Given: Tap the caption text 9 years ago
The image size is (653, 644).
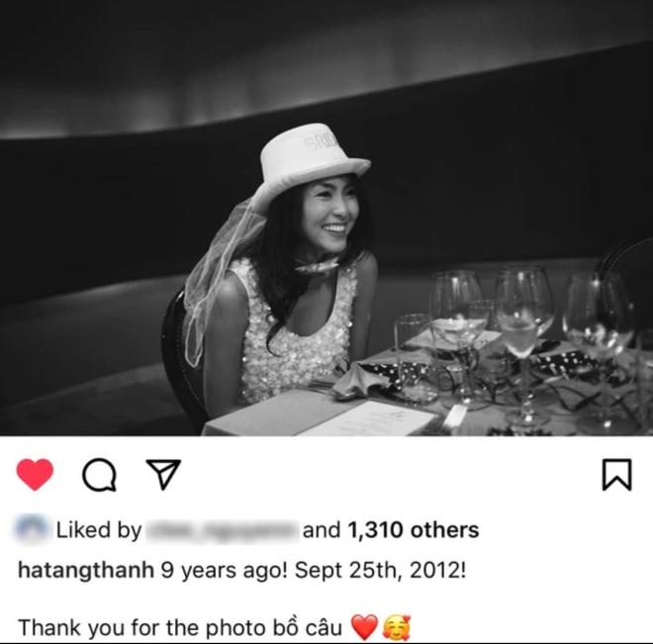Looking at the screenshot, I should coord(224,571).
